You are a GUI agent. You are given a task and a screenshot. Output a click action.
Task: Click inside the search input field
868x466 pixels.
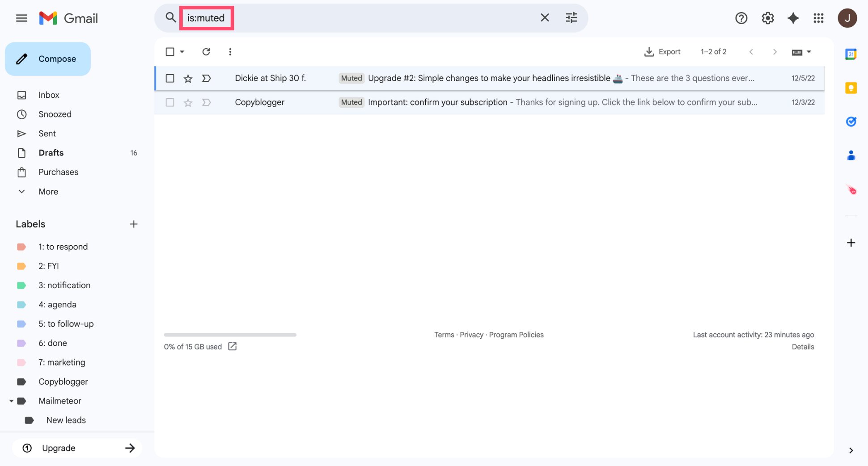313,18
